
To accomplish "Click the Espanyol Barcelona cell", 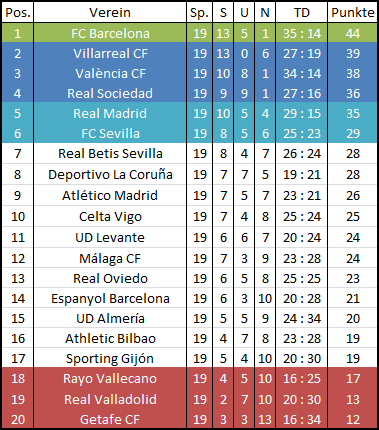I will (110, 298).
